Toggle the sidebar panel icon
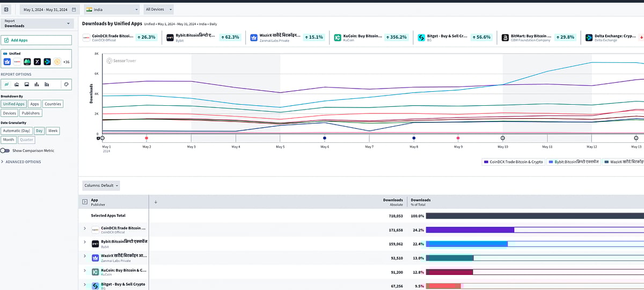This screenshot has width=644, height=290. pyautogui.click(x=6, y=10)
